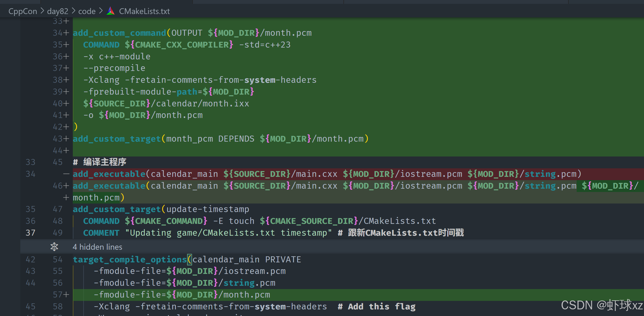The image size is (644, 316).
Task: Click the minus marker on removed line 34
Action: click(x=66, y=174)
